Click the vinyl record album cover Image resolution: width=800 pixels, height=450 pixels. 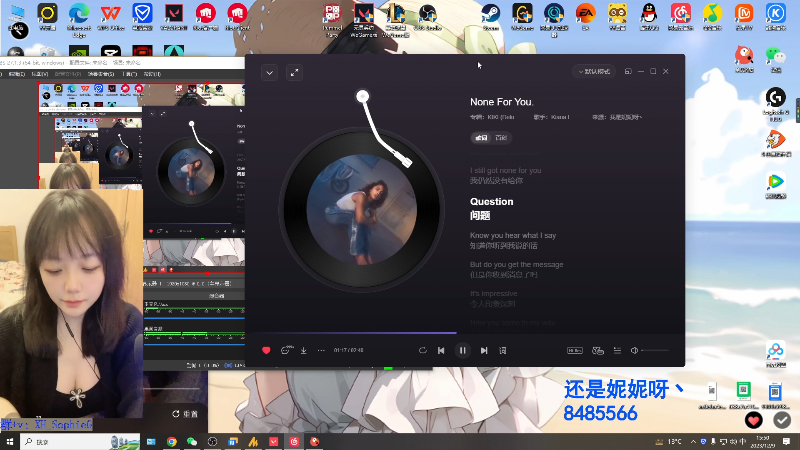(x=361, y=209)
